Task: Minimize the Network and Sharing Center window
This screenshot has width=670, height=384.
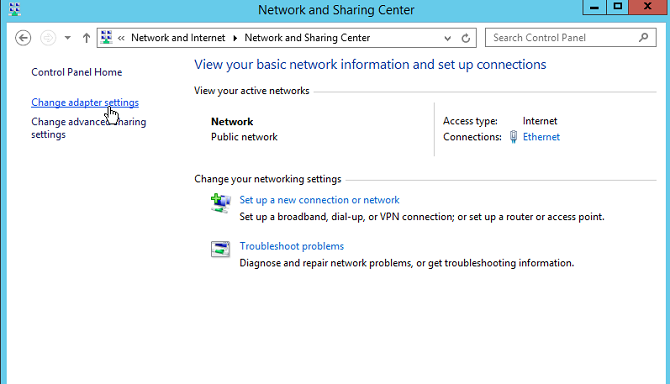Action: click(x=594, y=7)
